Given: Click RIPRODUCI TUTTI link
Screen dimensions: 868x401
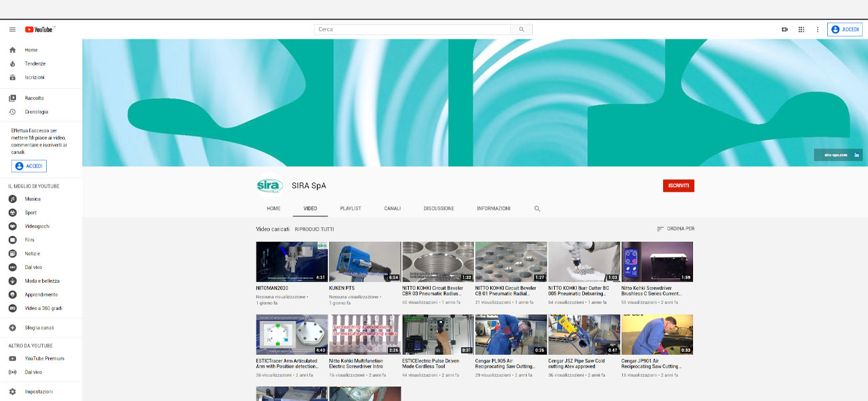Looking at the screenshot, I should tap(314, 229).
